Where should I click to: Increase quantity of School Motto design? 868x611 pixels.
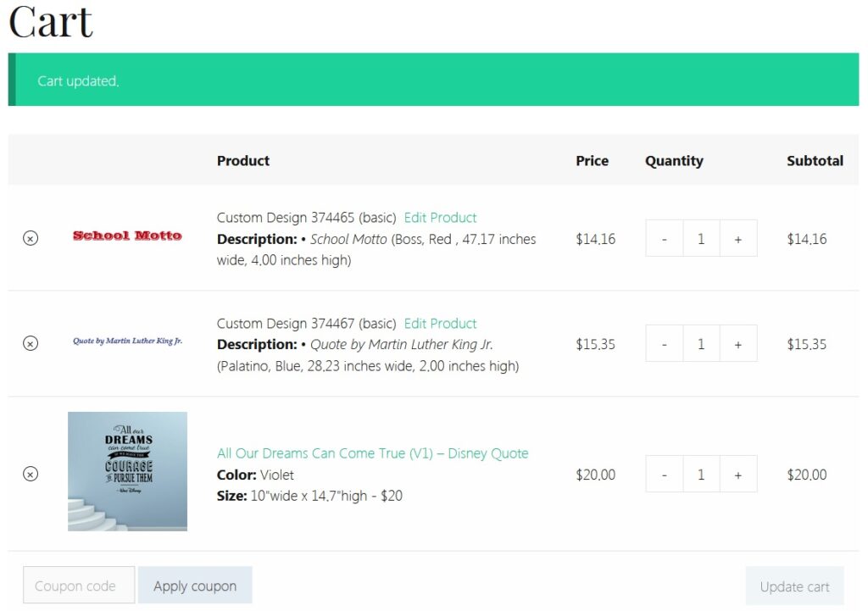(x=738, y=238)
